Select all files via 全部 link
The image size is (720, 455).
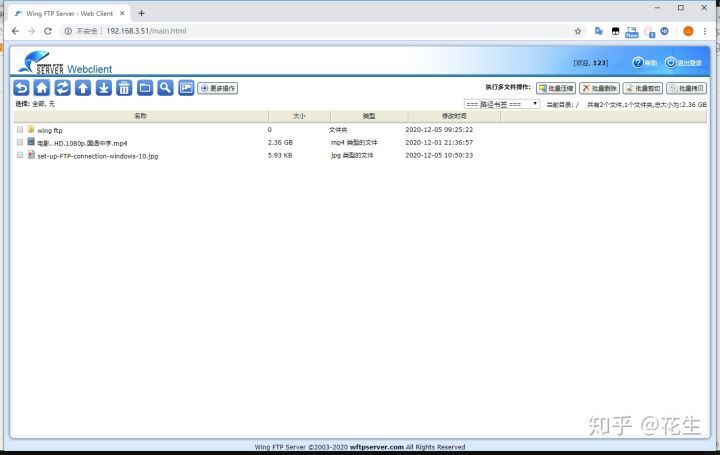tap(39, 104)
